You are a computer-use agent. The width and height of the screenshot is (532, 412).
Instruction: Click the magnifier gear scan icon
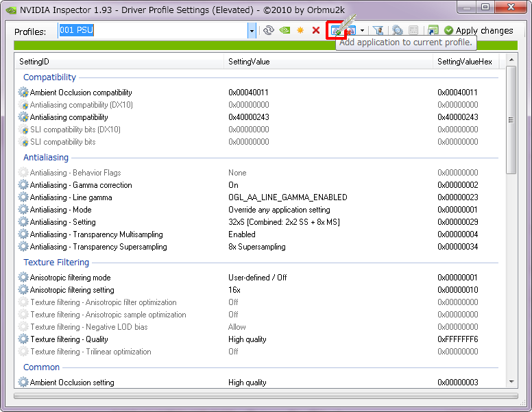coord(397,31)
